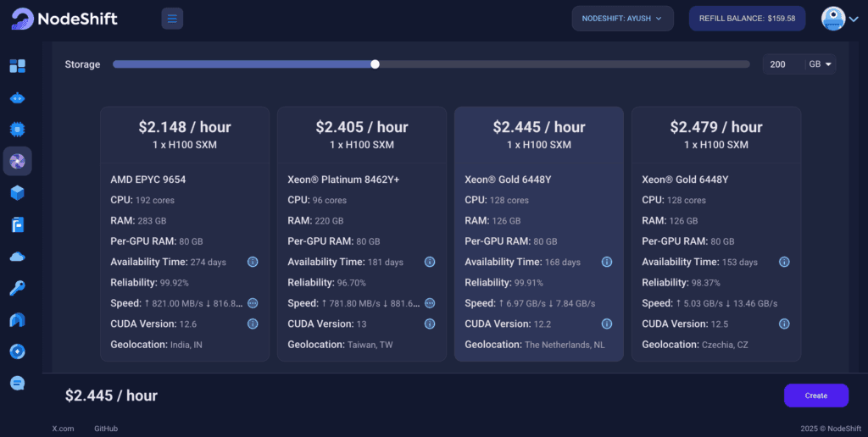The width and height of the screenshot is (868, 437).
Task: Show Availability Time info for AMD EPYC 9654
Action: (252, 263)
